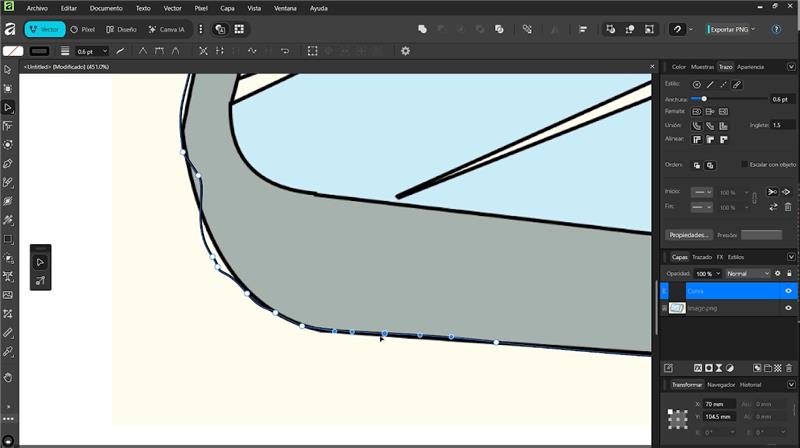Select the Pen tool in left toolbar
The width and height of the screenshot is (800, 448).
click(x=8, y=163)
